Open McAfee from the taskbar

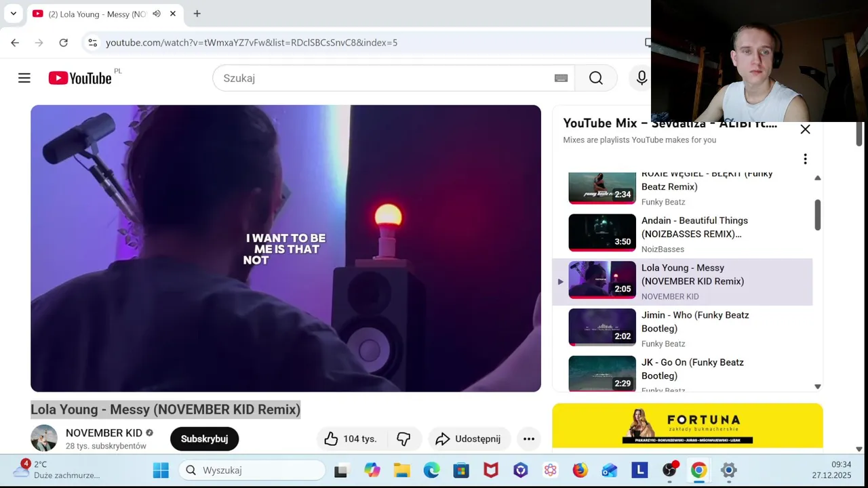[x=491, y=470]
